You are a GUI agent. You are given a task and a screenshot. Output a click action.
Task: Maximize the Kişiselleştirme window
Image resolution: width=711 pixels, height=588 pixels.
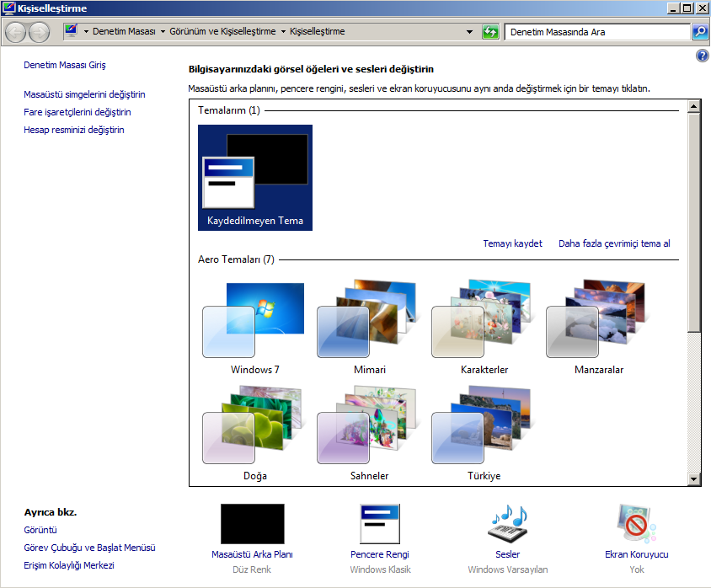pyautogui.click(x=687, y=8)
